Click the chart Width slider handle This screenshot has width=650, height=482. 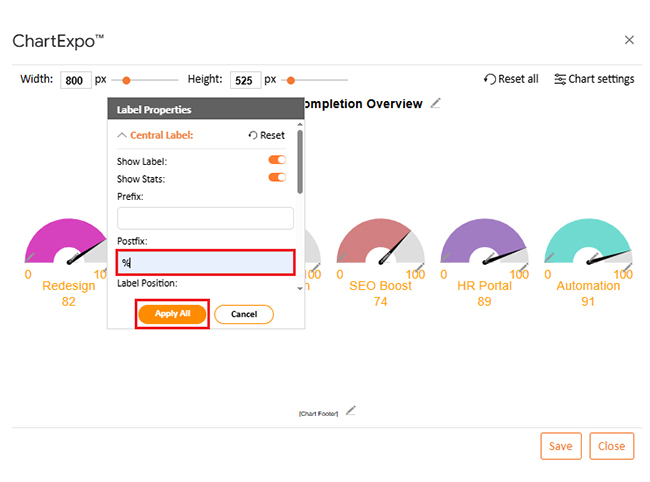click(x=127, y=80)
